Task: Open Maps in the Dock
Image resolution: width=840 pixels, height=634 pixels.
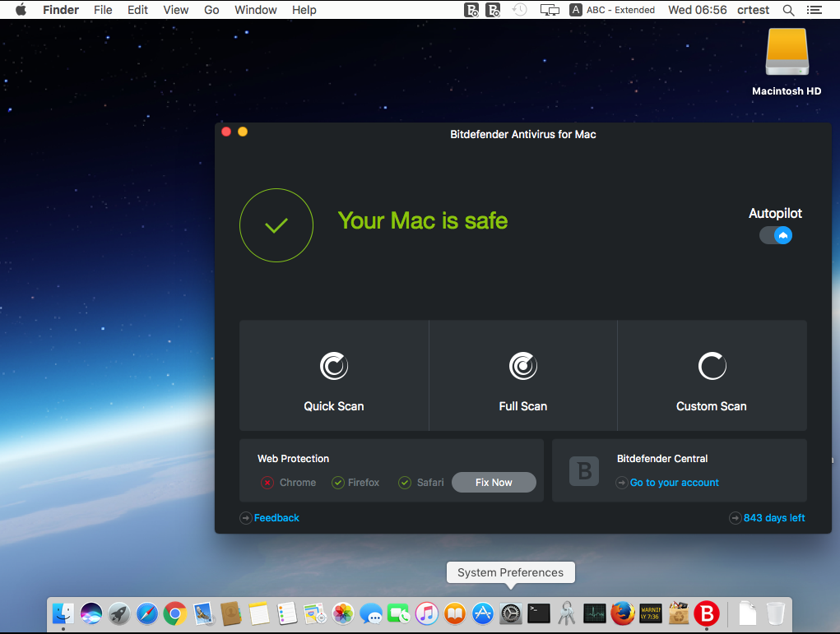Action: [315, 613]
